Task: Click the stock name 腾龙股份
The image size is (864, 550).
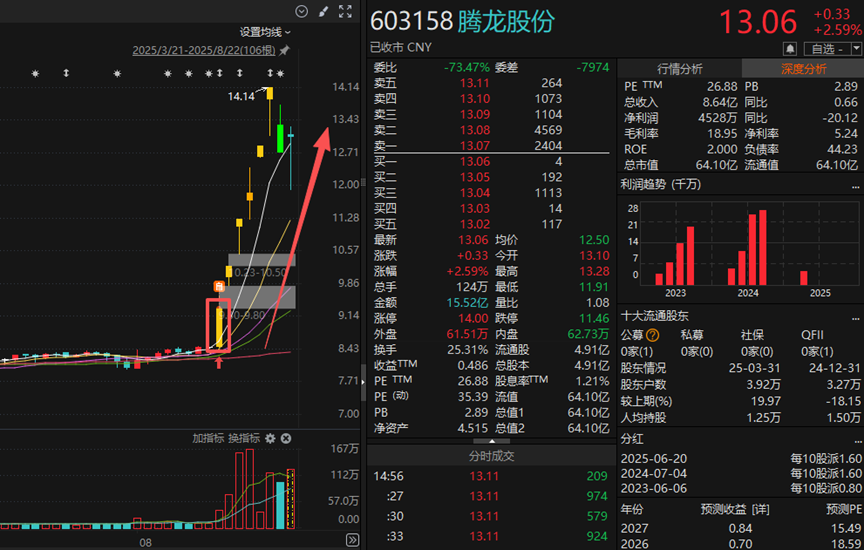Action: (x=506, y=21)
